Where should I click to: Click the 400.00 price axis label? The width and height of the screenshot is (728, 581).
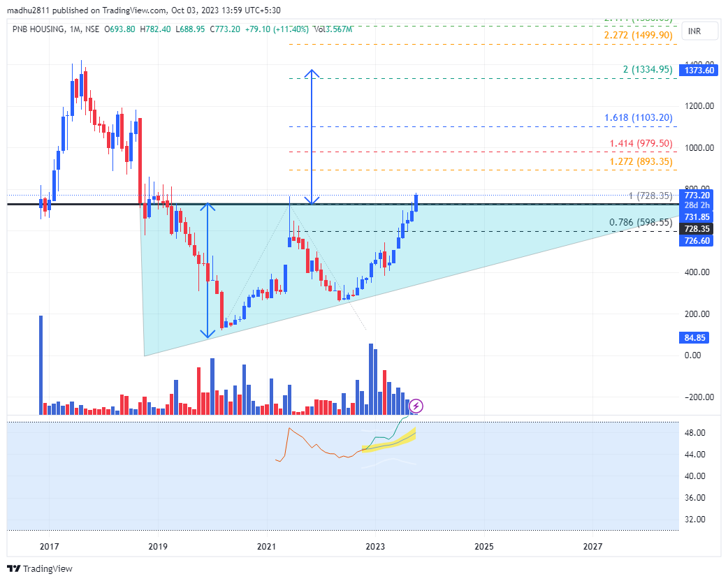pos(697,272)
